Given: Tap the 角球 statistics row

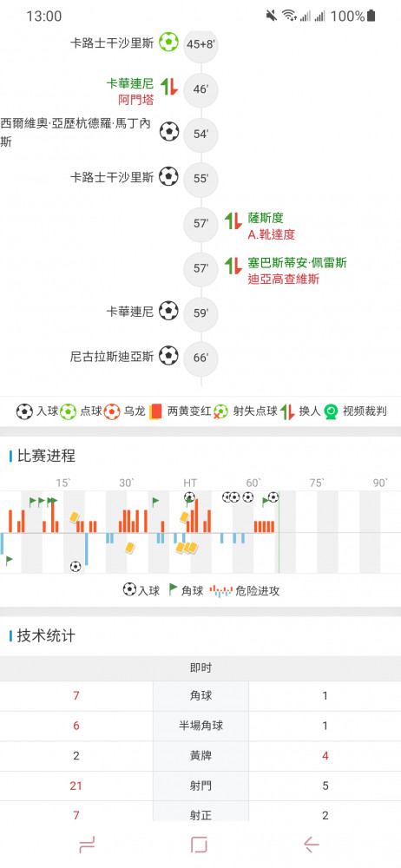Looking at the screenshot, I should point(200,696).
